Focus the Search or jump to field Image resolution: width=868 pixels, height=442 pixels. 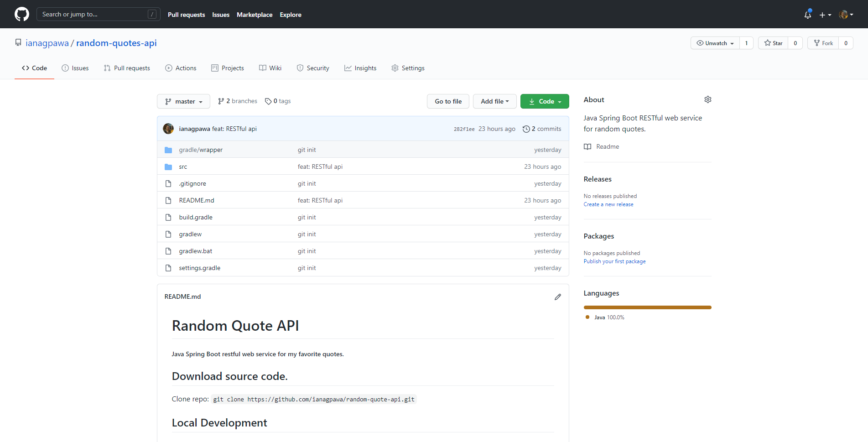tap(98, 14)
